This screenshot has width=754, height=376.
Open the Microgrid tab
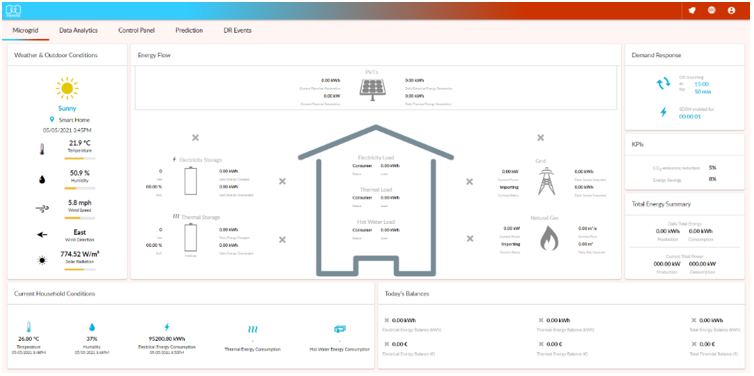click(x=25, y=30)
